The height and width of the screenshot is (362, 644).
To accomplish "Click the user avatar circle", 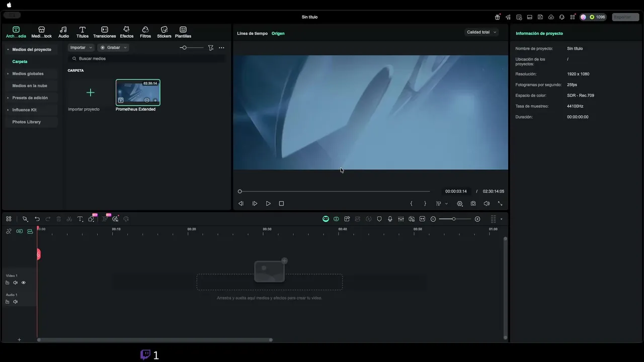I will pyautogui.click(x=584, y=17).
